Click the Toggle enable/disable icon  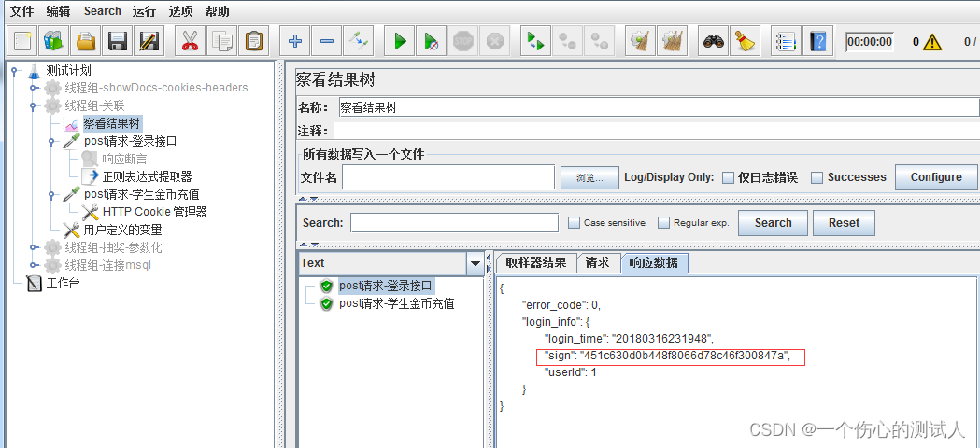pyautogui.click(x=358, y=42)
